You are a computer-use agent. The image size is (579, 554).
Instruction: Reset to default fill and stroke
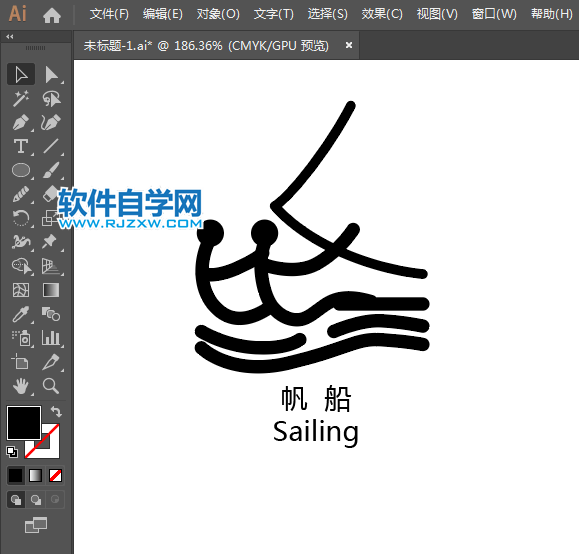click(12, 452)
